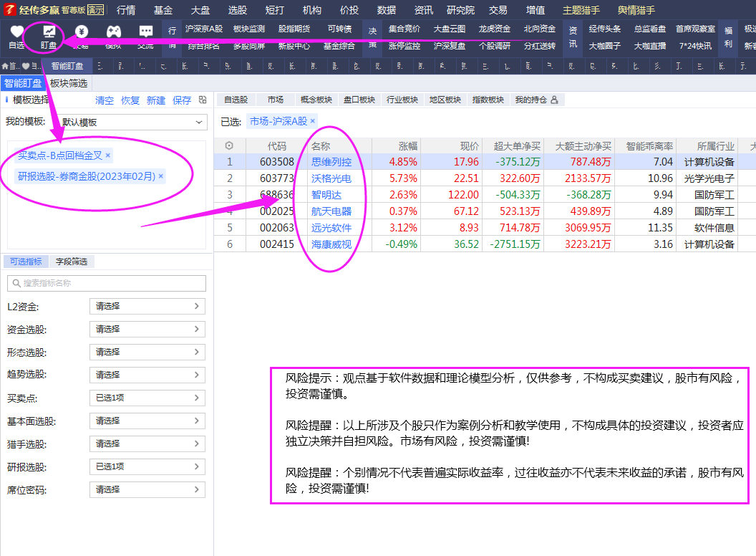Viewport: 756px width, 556px height.
Task: Open the 研究院 menu
Action: [460, 10]
